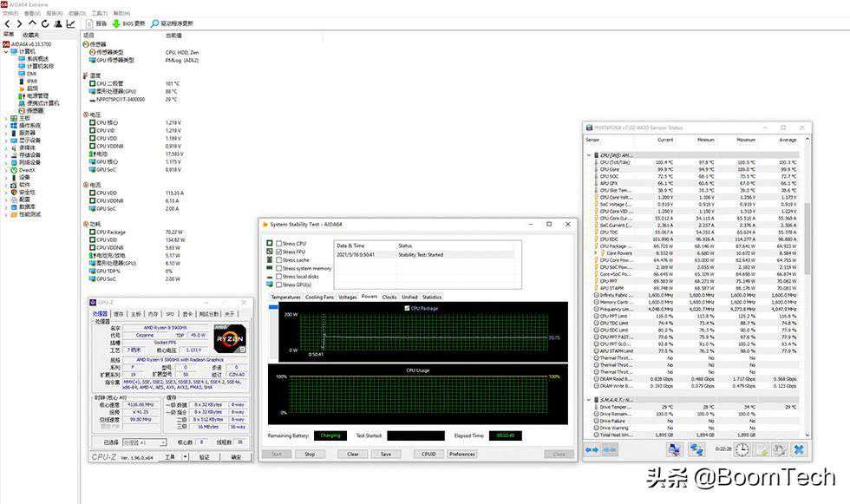Click the back arrow in AIDA64 toolbar

[7, 23]
